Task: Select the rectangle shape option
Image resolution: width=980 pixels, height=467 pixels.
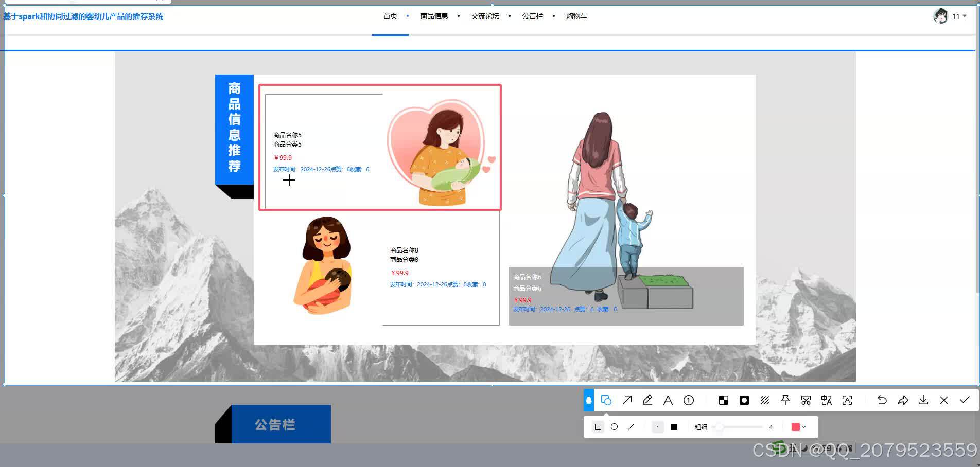Action: 598,426
